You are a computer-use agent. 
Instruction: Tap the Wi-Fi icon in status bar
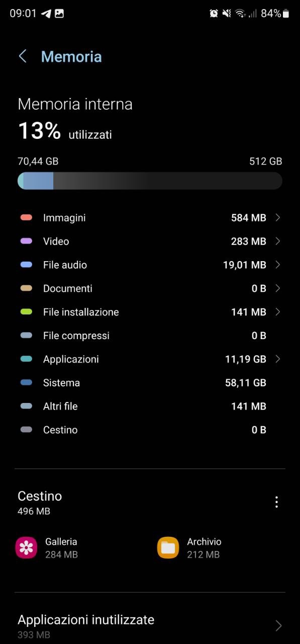(240, 14)
